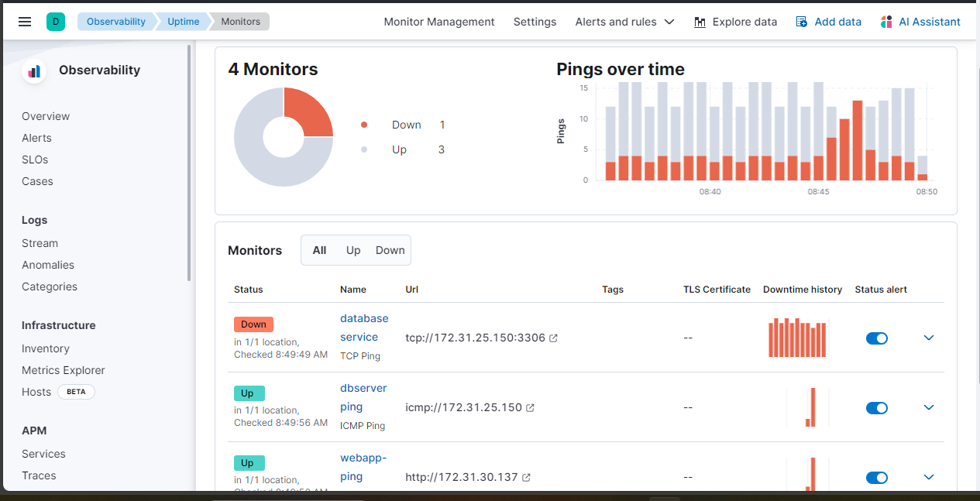This screenshot has height=501, width=980.
Task: Open Settings in the top menu
Action: click(x=535, y=22)
